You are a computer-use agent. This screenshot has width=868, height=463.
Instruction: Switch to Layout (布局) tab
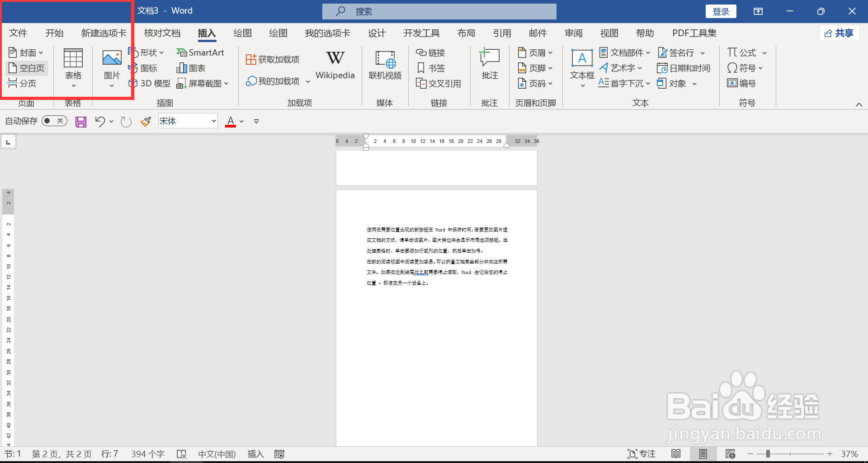coord(466,33)
